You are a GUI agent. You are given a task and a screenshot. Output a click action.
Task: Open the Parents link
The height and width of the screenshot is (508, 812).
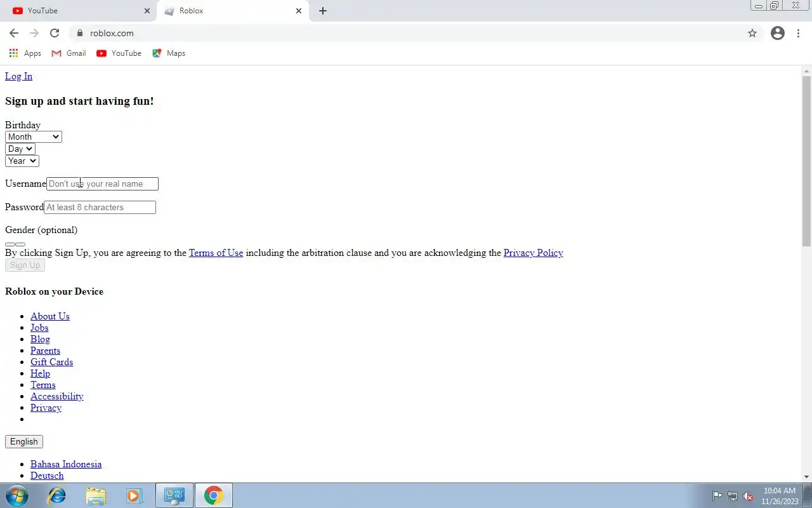(46, 351)
